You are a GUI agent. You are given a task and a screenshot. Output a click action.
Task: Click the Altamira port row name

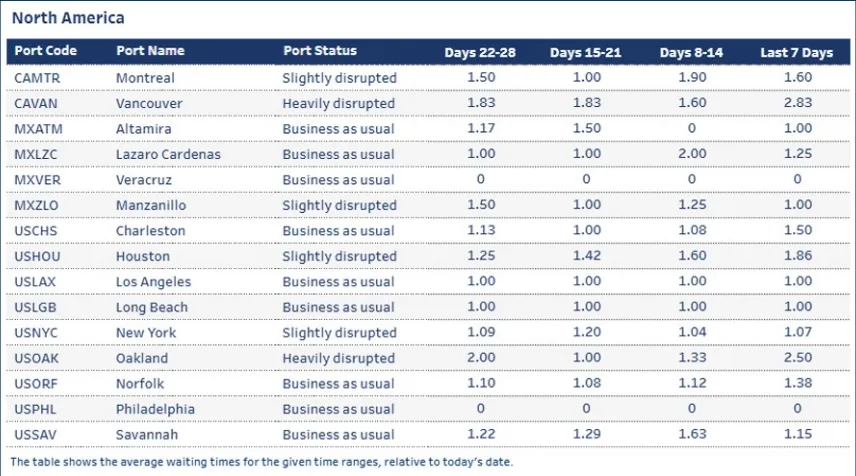pos(144,129)
